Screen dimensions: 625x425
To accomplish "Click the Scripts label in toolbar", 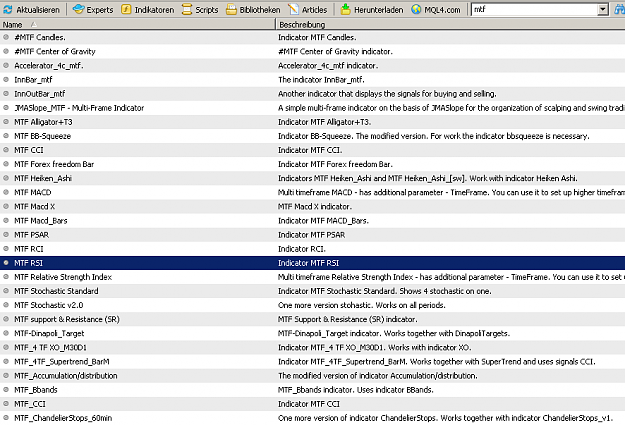I will [206, 10].
